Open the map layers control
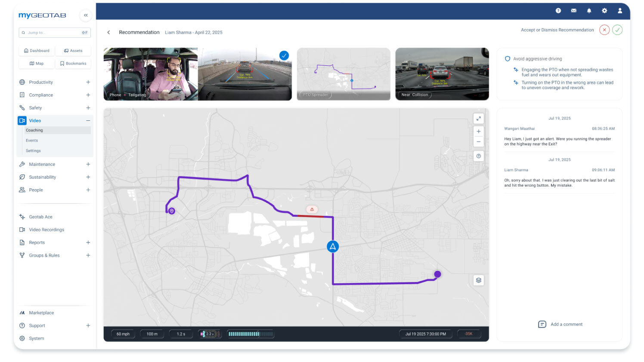 [479, 280]
